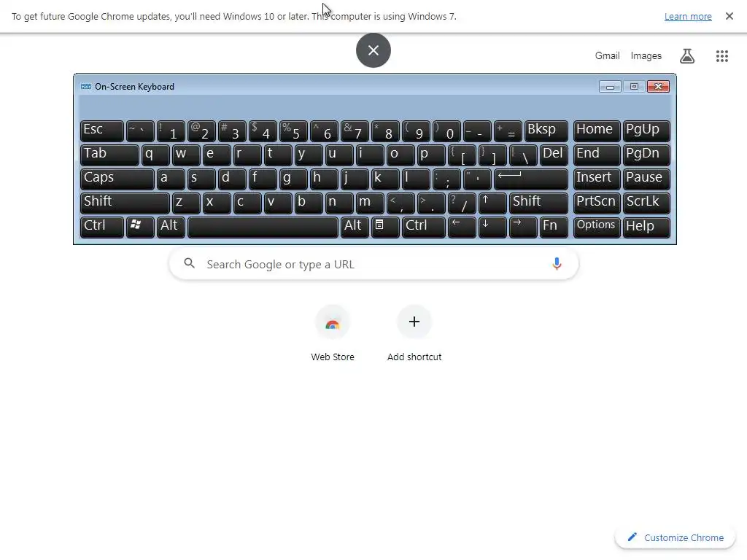Toggle the right Ctrl key

(424, 227)
